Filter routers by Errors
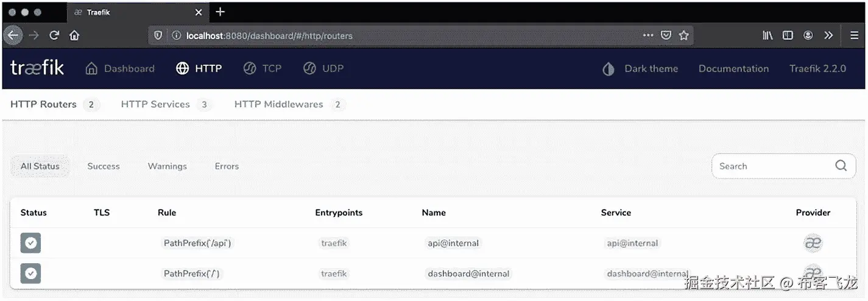This screenshot has height=301, width=868. coord(227,166)
